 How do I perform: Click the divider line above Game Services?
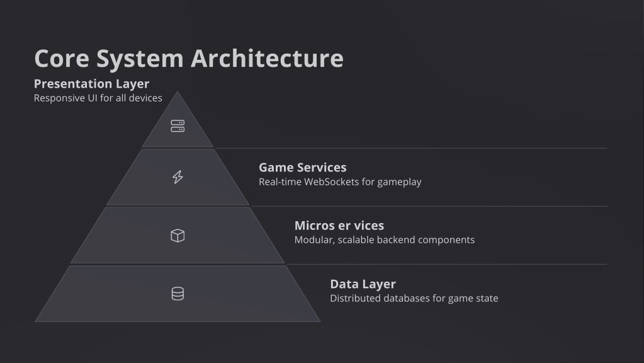click(x=411, y=148)
